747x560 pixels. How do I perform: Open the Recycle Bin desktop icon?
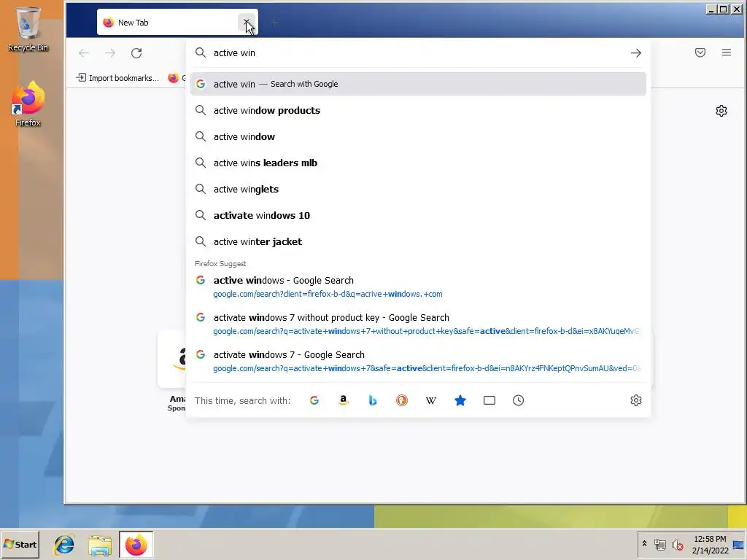[x=28, y=28]
